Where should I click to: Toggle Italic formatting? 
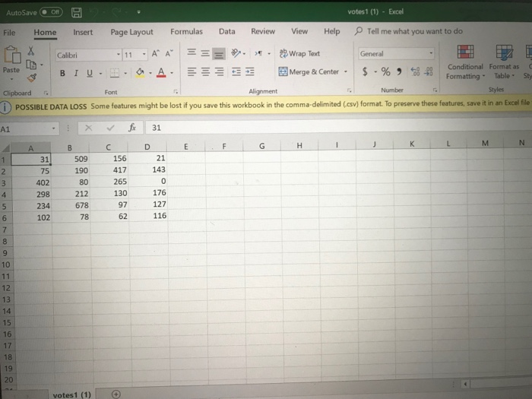pyautogui.click(x=76, y=73)
